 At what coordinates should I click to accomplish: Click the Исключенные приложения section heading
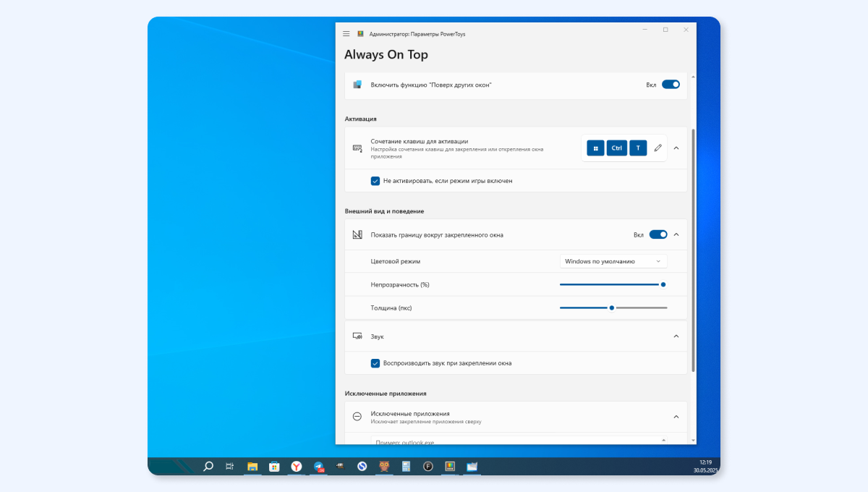click(386, 394)
